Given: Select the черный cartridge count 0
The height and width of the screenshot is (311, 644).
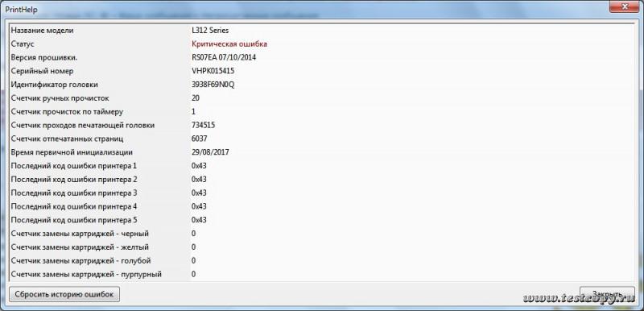Looking at the screenshot, I should point(193,234).
